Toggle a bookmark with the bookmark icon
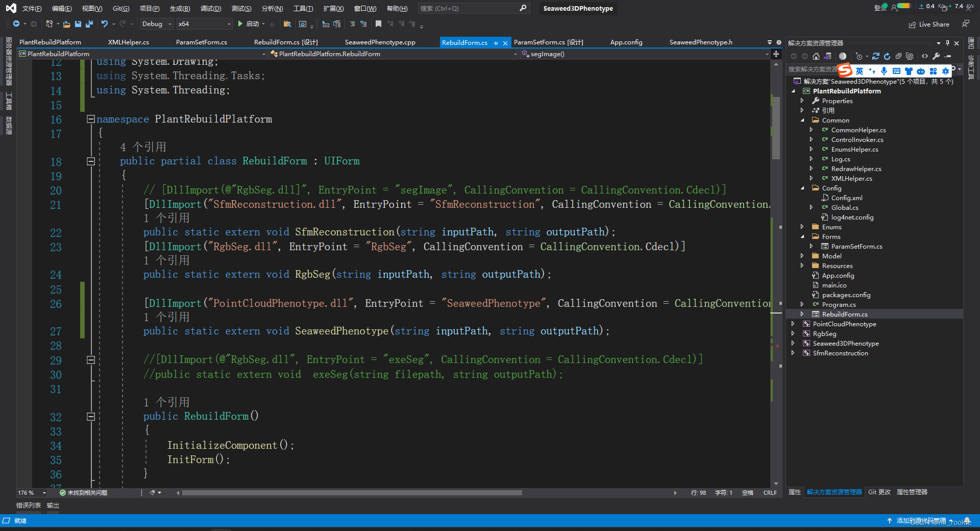 [378, 24]
